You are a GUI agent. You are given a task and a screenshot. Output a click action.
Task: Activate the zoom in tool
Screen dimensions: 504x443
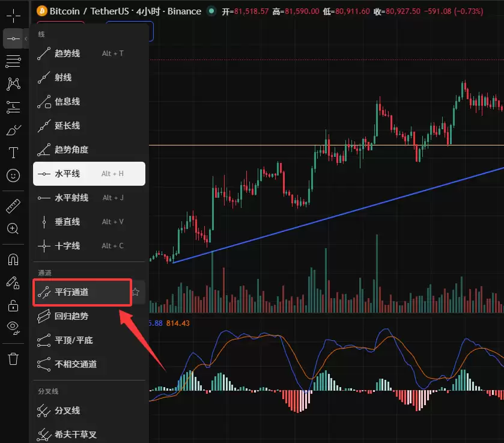[x=13, y=229]
